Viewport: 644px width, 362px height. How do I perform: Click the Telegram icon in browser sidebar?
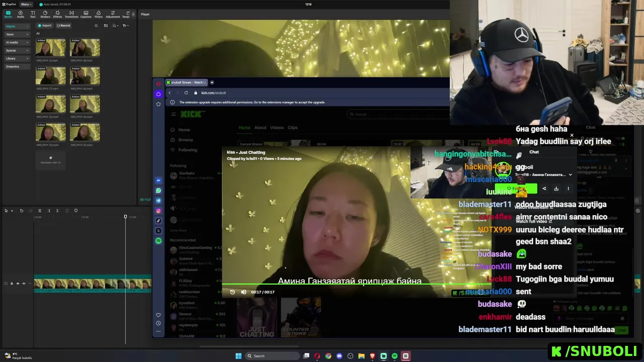[158, 201]
